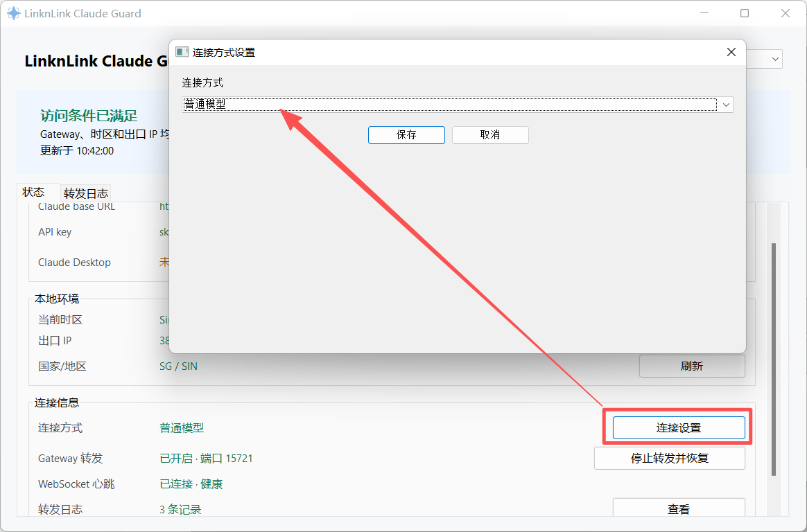Image resolution: width=807 pixels, height=532 pixels.
Task: Click the WebSocket 心跳 label
Action: tap(76, 484)
